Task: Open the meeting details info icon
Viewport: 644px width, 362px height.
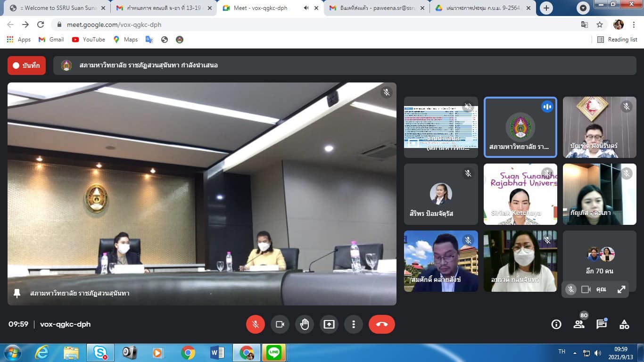Action: tap(556, 324)
